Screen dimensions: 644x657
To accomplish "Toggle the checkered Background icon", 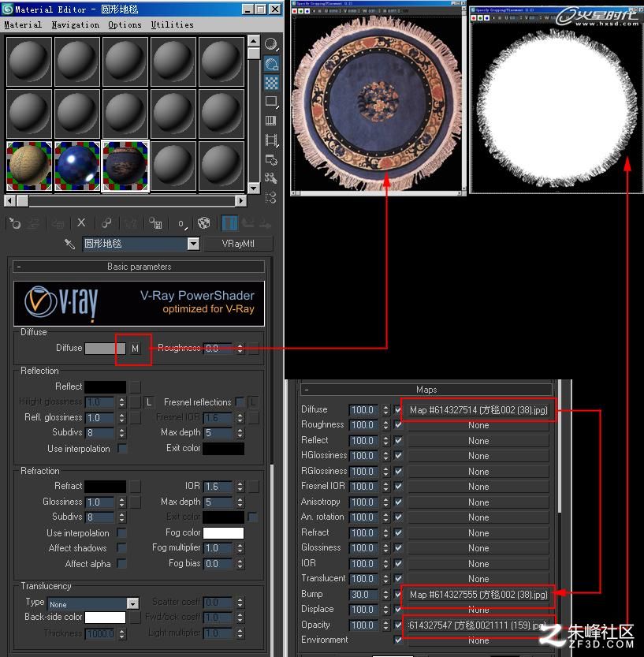I will pyautogui.click(x=271, y=83).
